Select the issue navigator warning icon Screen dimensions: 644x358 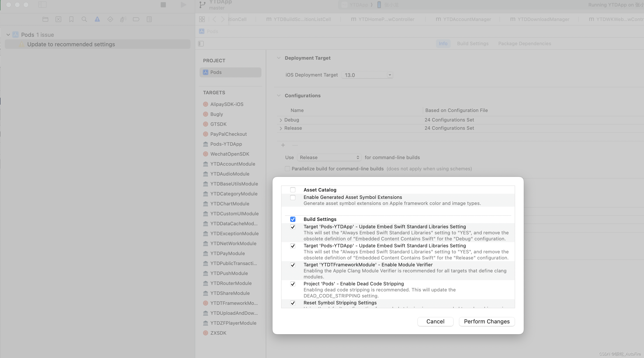[97, 19]
